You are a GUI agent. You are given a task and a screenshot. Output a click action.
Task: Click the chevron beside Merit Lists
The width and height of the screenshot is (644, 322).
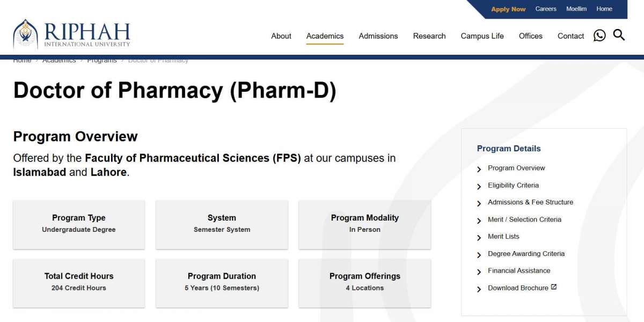479,237
